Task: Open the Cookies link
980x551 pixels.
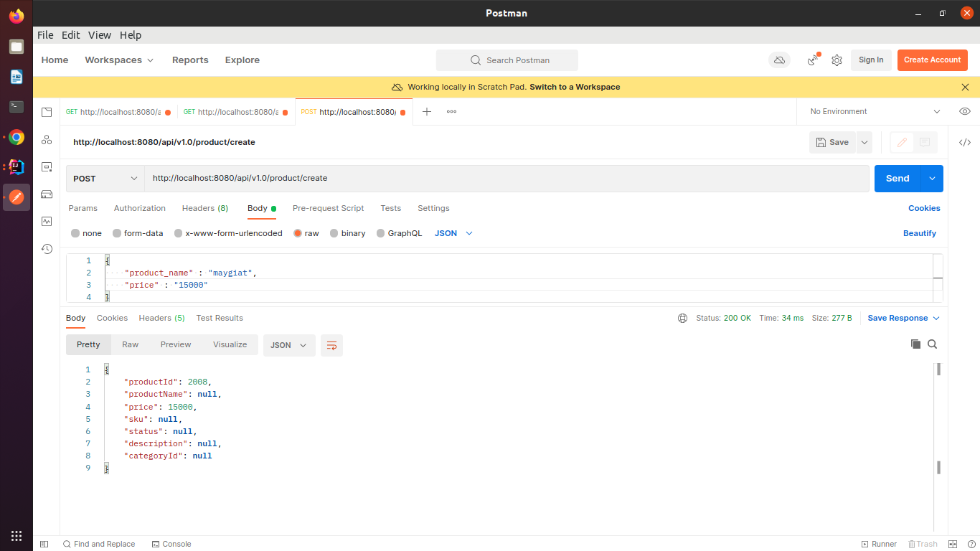Action: point(924,208)
